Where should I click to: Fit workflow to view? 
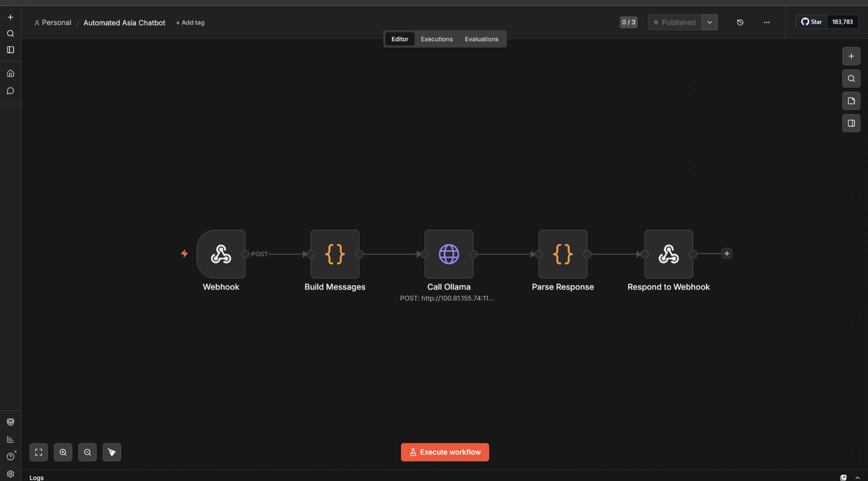(39, 452)
